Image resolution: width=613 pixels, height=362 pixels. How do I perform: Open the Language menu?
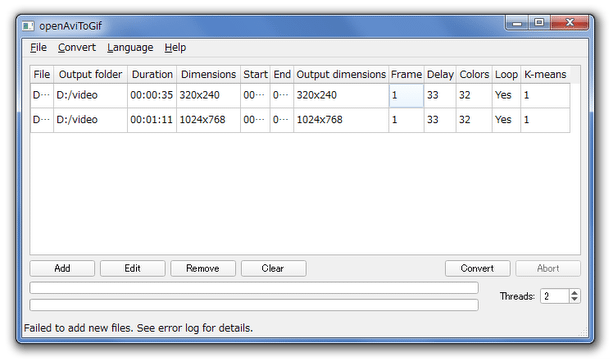(x=130, y=48)
